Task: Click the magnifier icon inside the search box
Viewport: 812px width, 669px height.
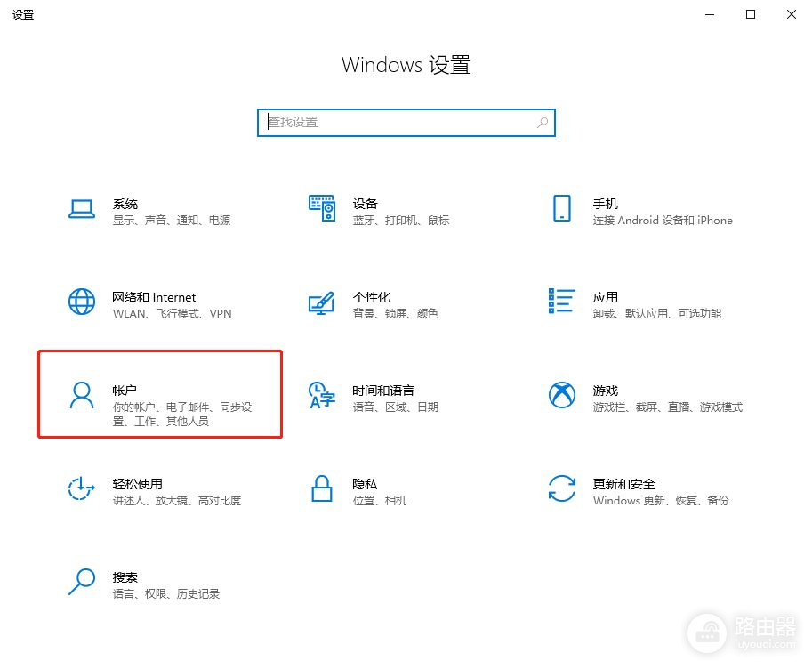Action: click(x=543, y=123)
